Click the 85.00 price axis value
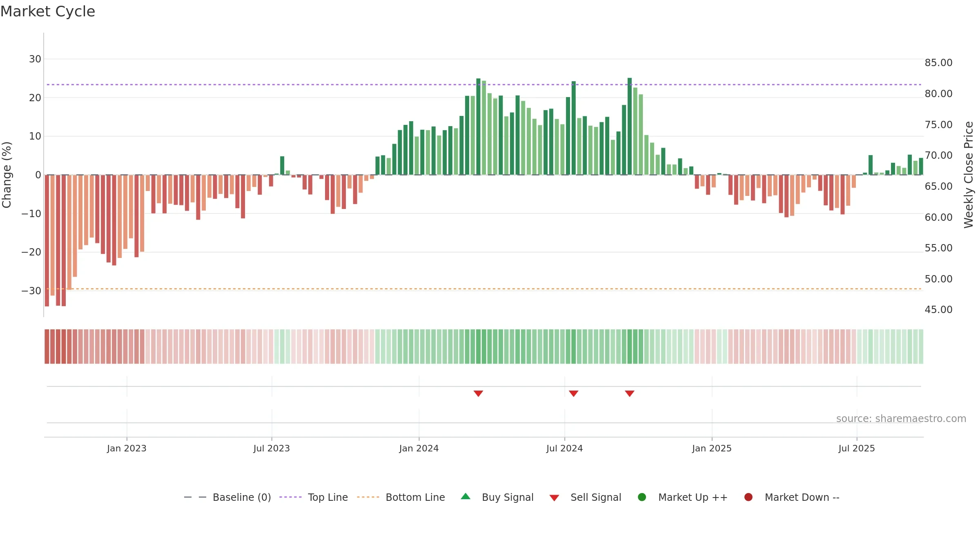The image size is (980, 551). 938,63
